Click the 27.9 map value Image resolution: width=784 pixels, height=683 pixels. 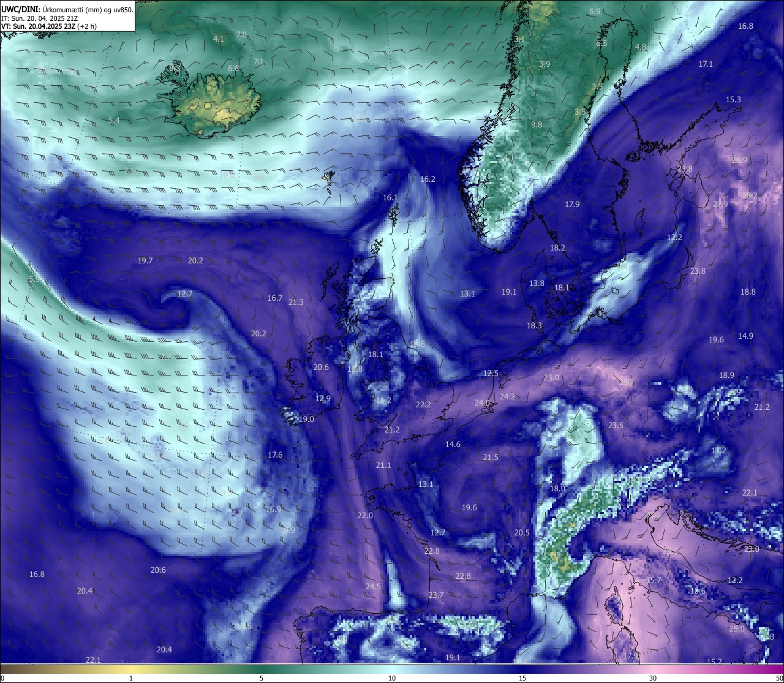720,205
